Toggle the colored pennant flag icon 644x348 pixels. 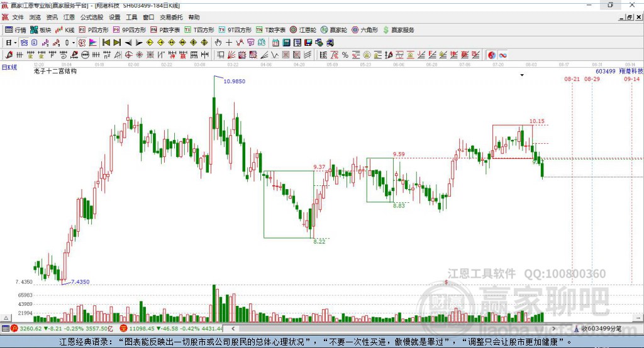(93, 43)
